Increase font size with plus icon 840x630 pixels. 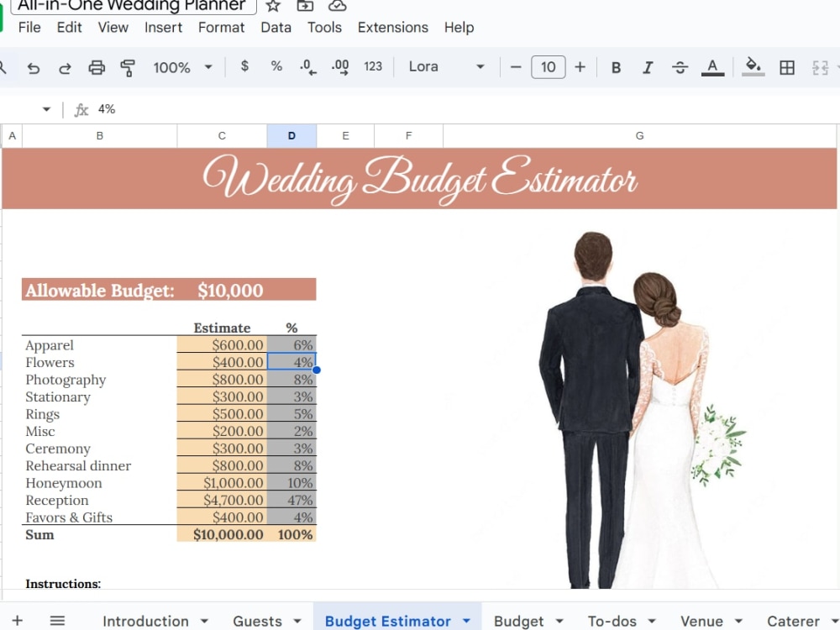(580, 67)
